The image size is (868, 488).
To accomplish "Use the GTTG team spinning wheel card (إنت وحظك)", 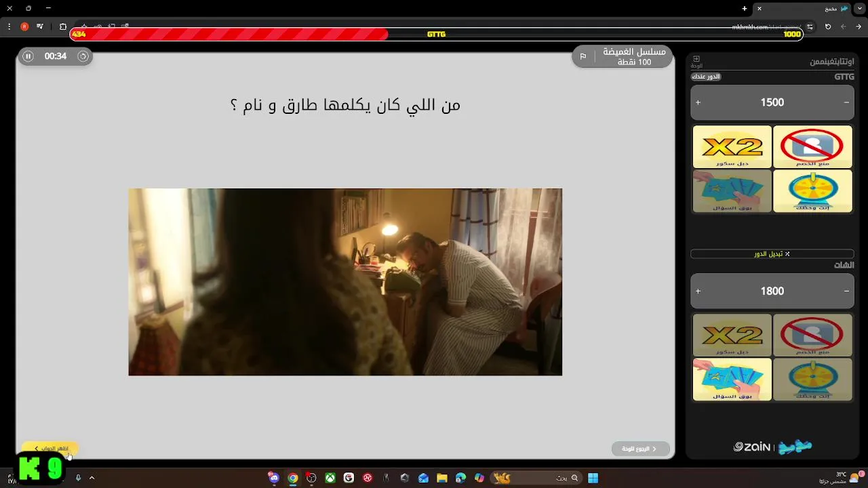I will coord(812,190).
